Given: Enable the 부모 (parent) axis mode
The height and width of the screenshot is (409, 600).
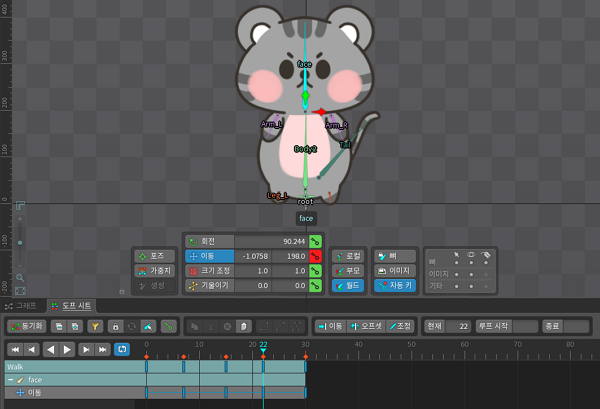Looking at the screenshot, I should 348,271.
